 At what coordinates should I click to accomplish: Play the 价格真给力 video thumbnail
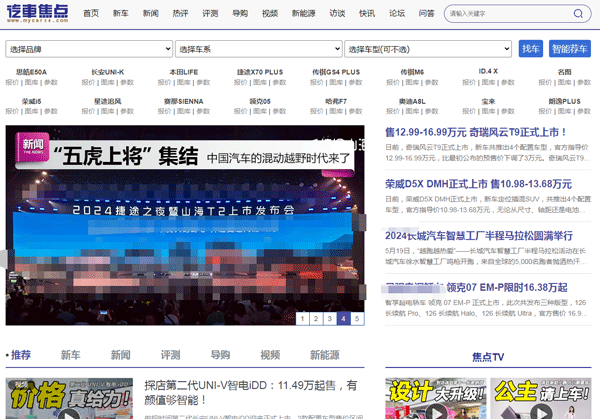pyautogui.click(x=69, y=398)
